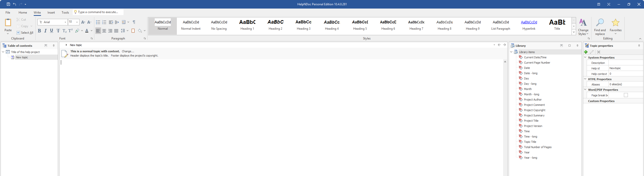Image resolution: width=644 pixels, height=176 pixels.
Task: Collapse the Library items tree node
Action: point(511,52)
